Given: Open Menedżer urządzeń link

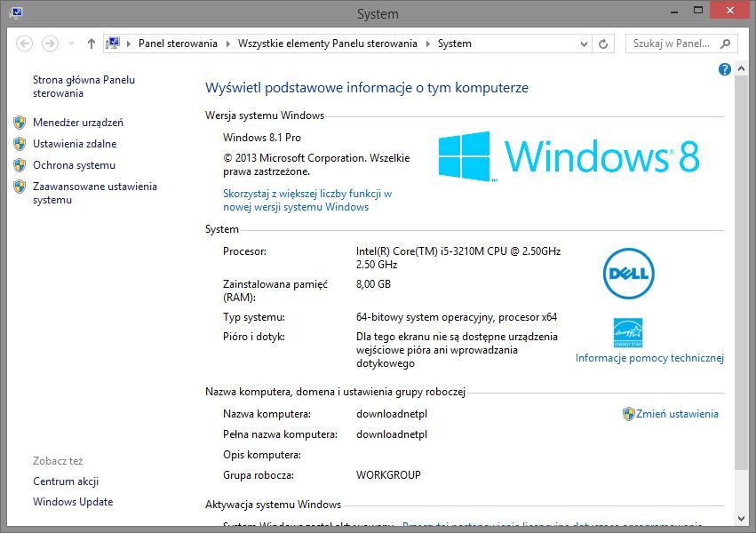Looking at the screenshot, I should 78,123.
